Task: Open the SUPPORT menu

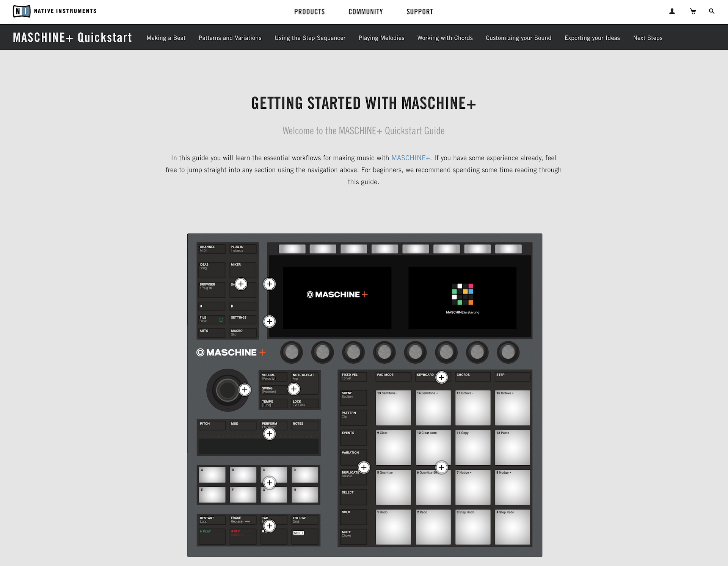Action: point(420,12)
